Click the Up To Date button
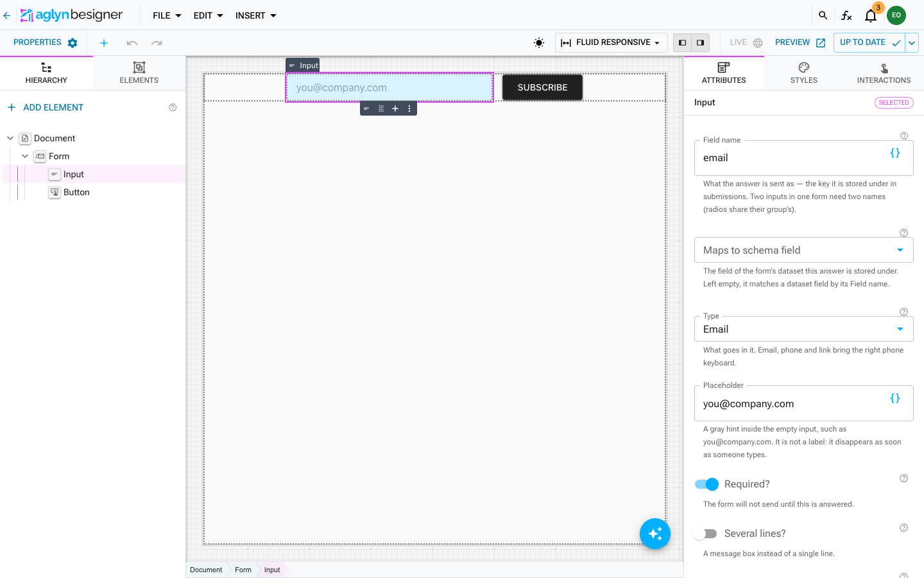Image resolution: width=924 pixels, height=578 pixels. pyautogui.click(x=869, y=43)
